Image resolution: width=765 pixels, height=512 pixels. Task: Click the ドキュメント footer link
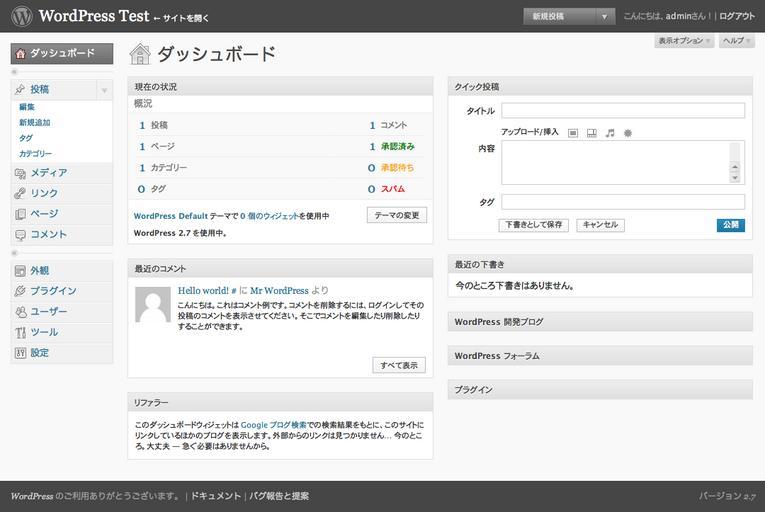[215, 496]
